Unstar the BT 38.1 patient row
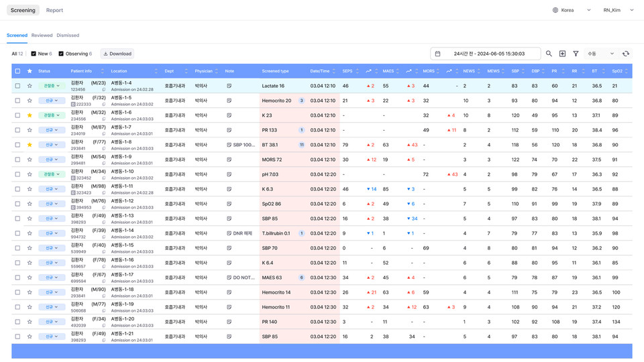 pos(30,145)
